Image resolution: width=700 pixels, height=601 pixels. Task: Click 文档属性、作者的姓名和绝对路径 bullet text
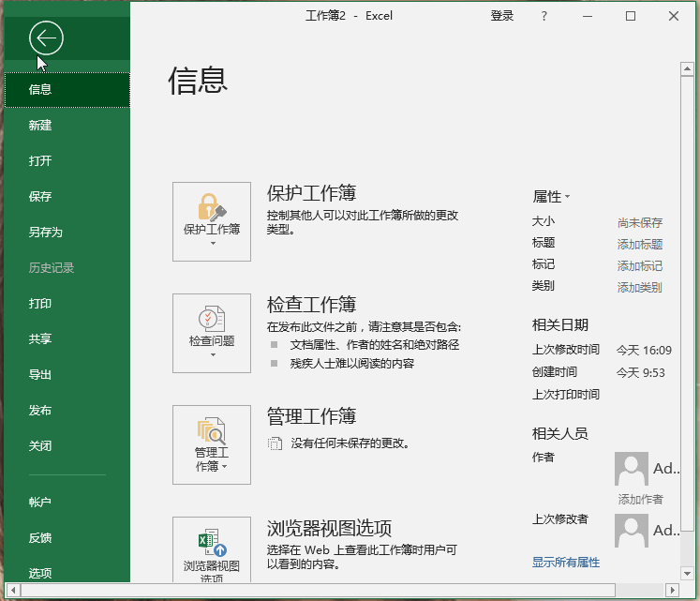375,344
